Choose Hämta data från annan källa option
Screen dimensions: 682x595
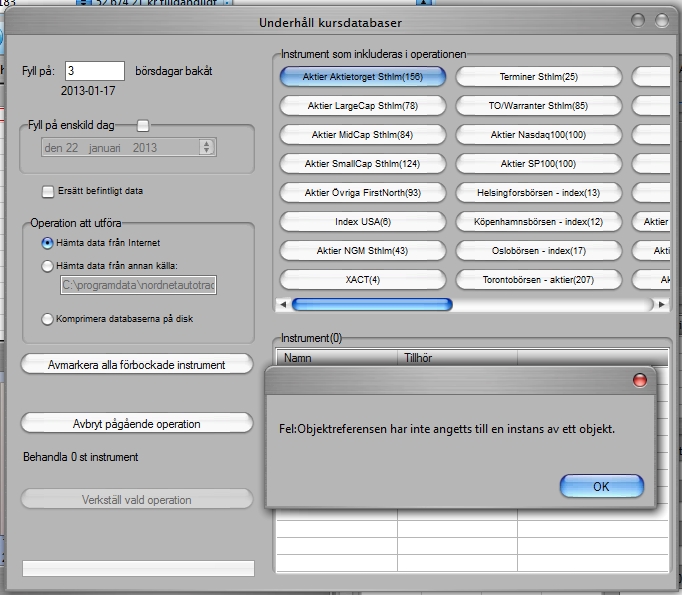pos(47,266)
